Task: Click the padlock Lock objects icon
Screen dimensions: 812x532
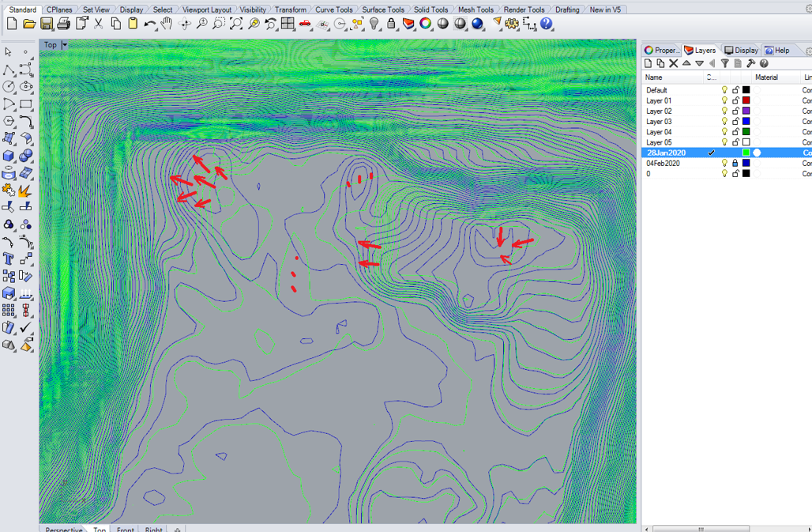Action: 391,24
